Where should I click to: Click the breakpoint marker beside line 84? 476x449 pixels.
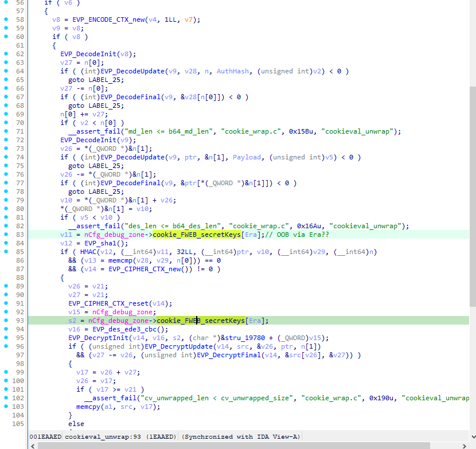[6, 243]
